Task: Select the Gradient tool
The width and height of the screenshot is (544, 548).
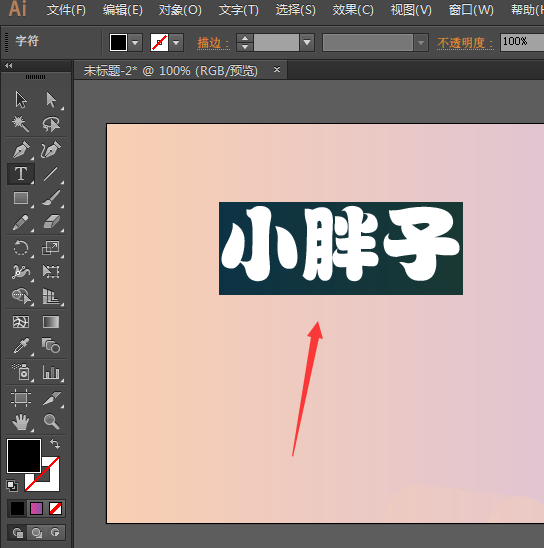Action: coord(51,322)
